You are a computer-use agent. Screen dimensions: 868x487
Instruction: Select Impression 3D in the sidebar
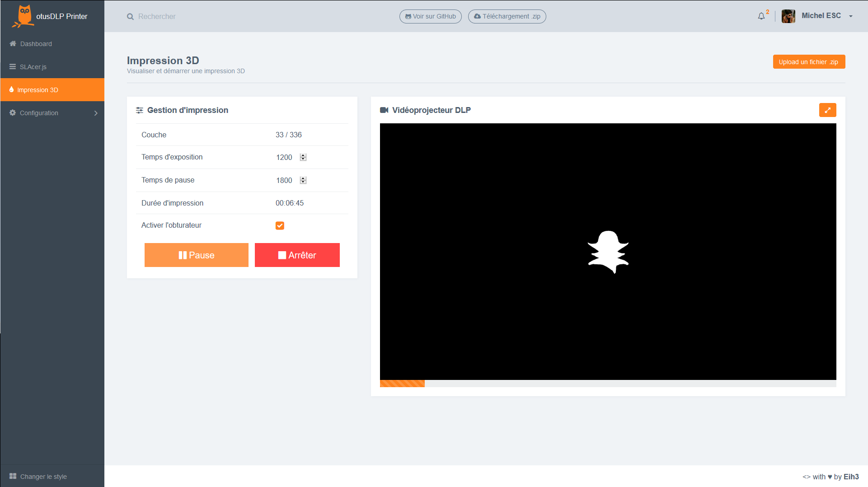(x=52, y=90)
